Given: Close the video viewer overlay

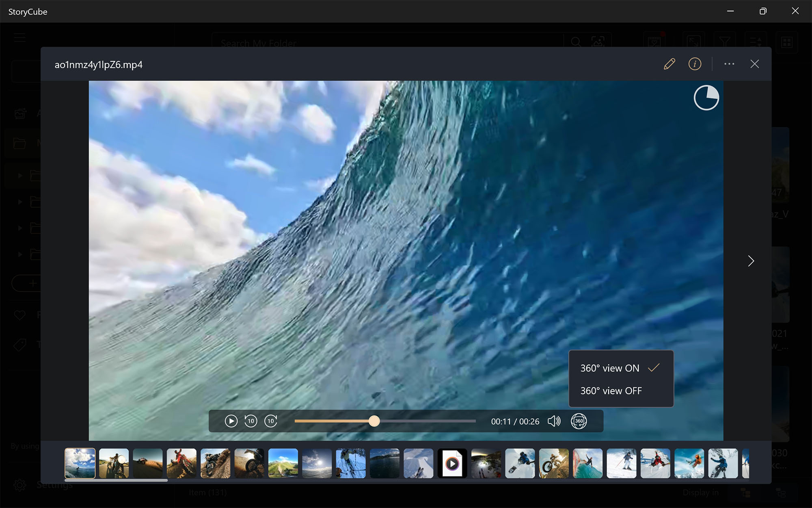Looking at the screenshot, I should tap(754, 64).
